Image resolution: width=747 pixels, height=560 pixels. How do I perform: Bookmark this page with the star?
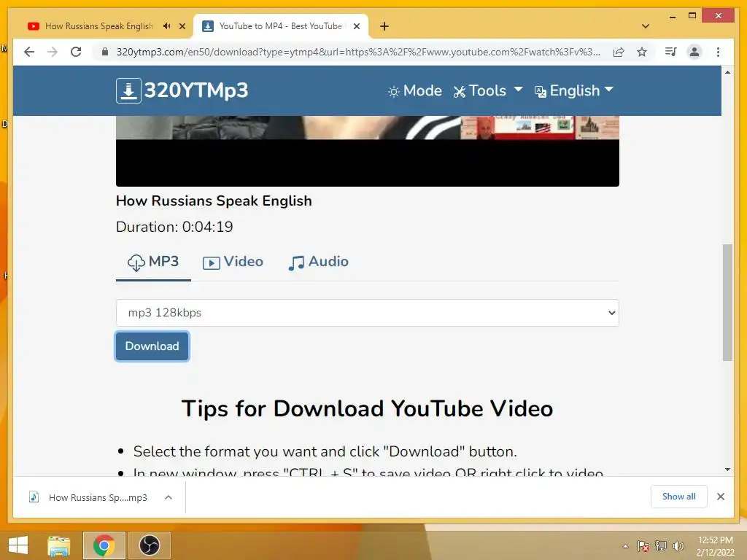pos(642,52)
